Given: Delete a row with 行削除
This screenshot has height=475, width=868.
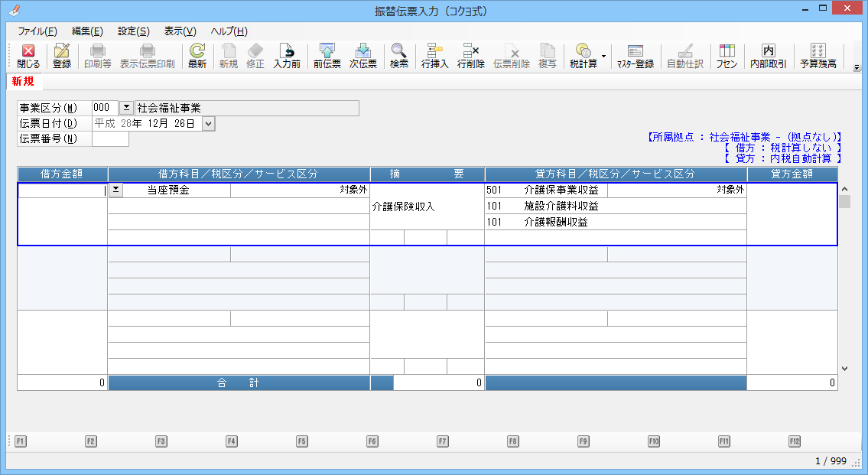Looking at the screenshot, I should (x=470, y=57).
